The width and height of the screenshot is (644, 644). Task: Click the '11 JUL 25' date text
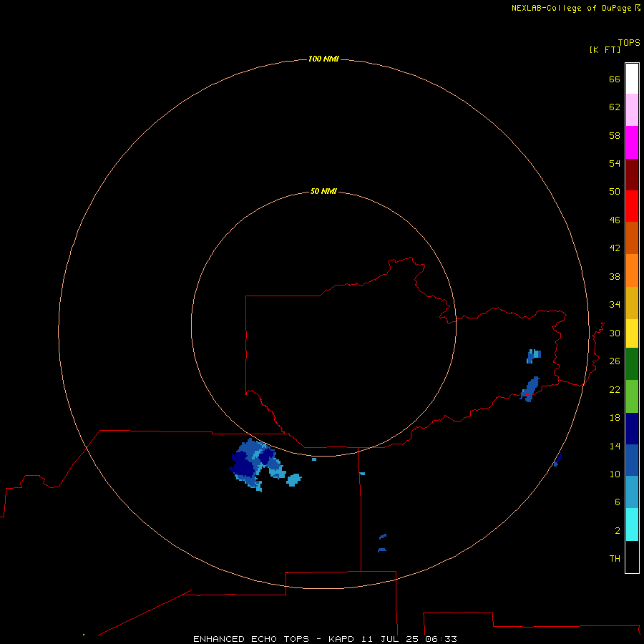391,639
